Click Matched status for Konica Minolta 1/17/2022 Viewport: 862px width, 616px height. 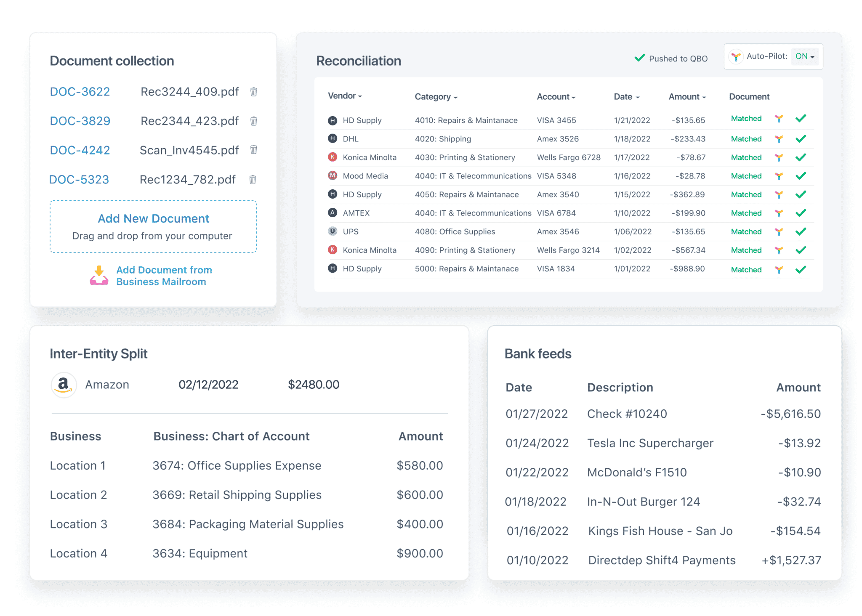[x=746, y=157]
